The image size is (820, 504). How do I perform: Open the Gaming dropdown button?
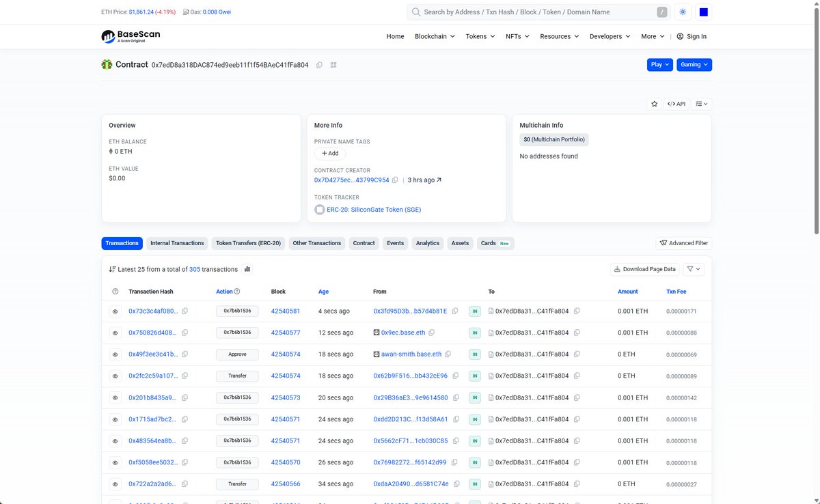tap(694, 65)
